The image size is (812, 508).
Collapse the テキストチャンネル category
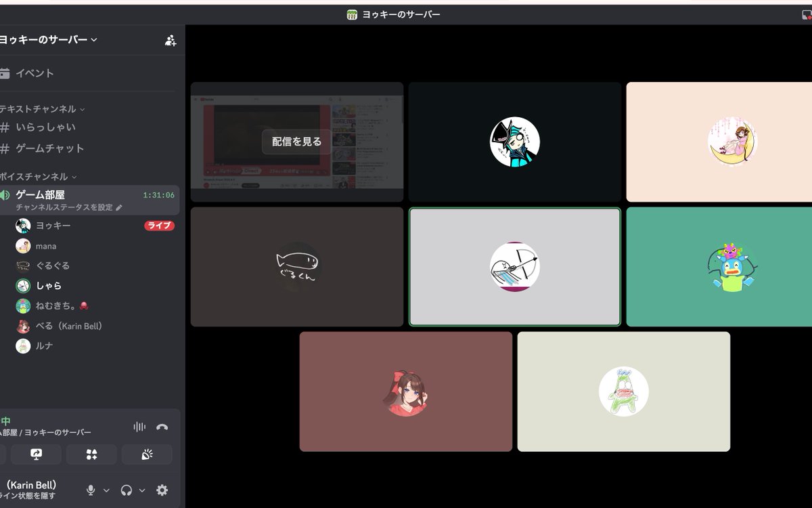click(x=43, y=109)
